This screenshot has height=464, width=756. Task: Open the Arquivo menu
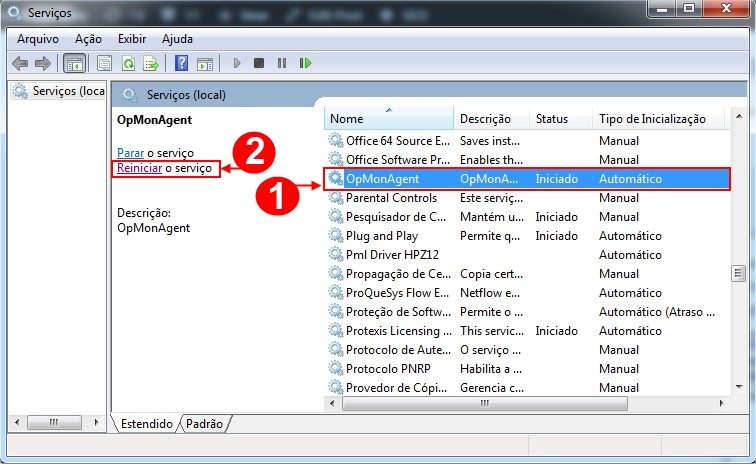[37, 38]
